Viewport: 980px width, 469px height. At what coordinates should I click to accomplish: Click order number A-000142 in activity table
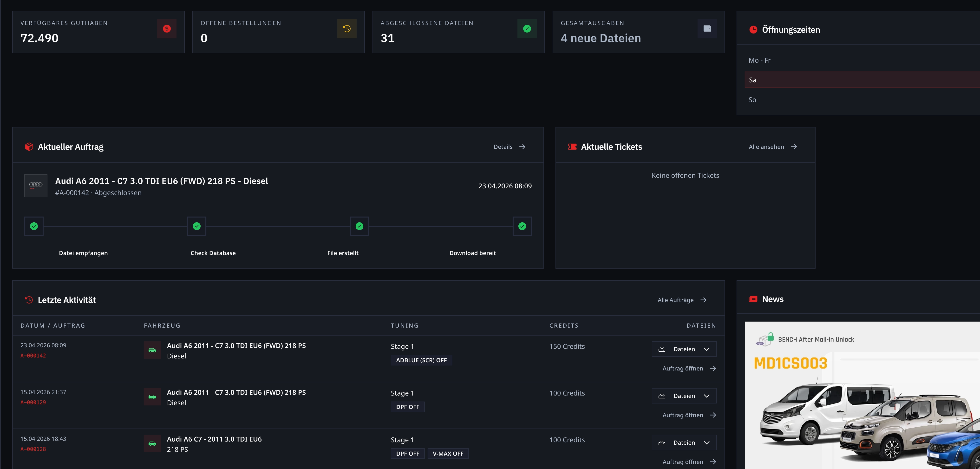[33, 356]
